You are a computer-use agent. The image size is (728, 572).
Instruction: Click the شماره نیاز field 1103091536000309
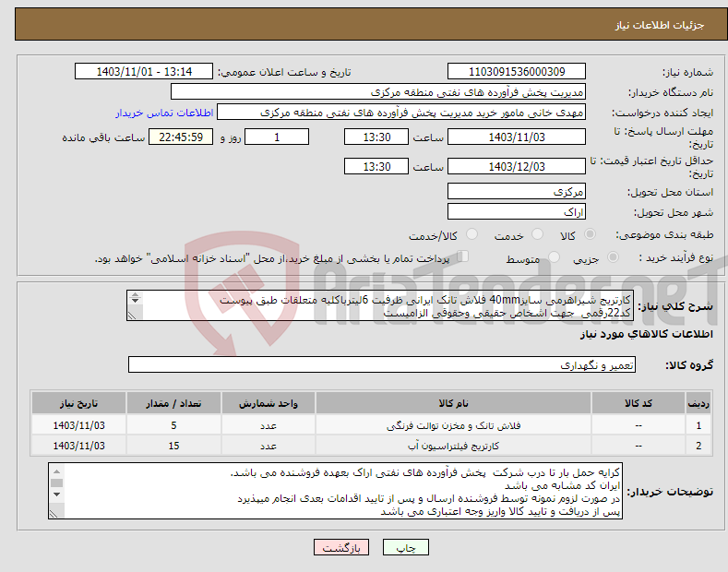coord(517,72)
